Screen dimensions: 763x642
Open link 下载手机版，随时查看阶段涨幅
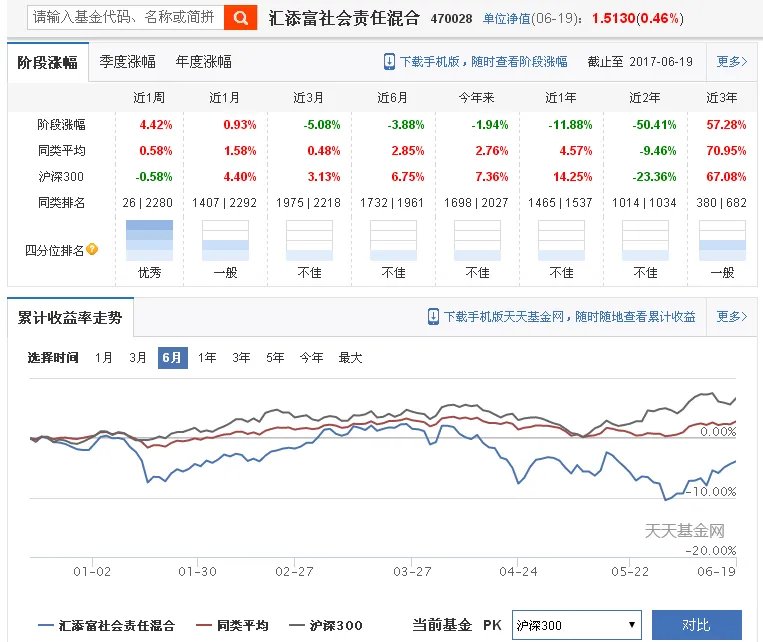(483, 62)
